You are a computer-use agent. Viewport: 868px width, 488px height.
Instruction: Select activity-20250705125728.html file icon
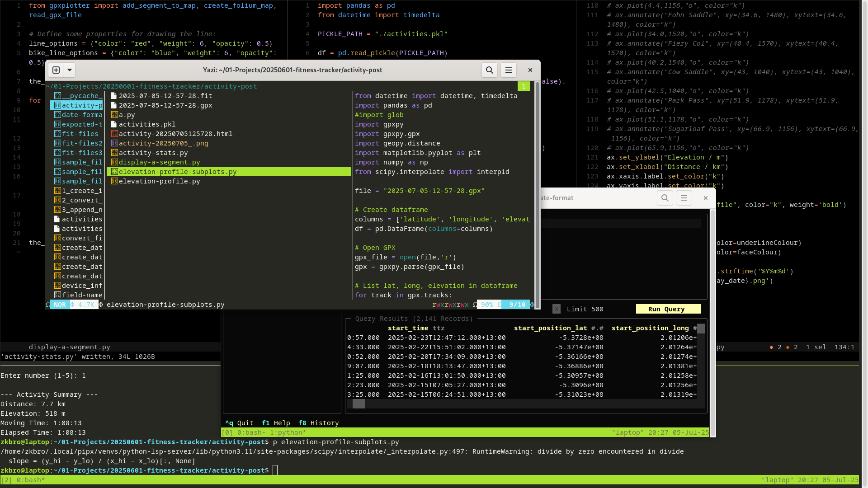114,134
